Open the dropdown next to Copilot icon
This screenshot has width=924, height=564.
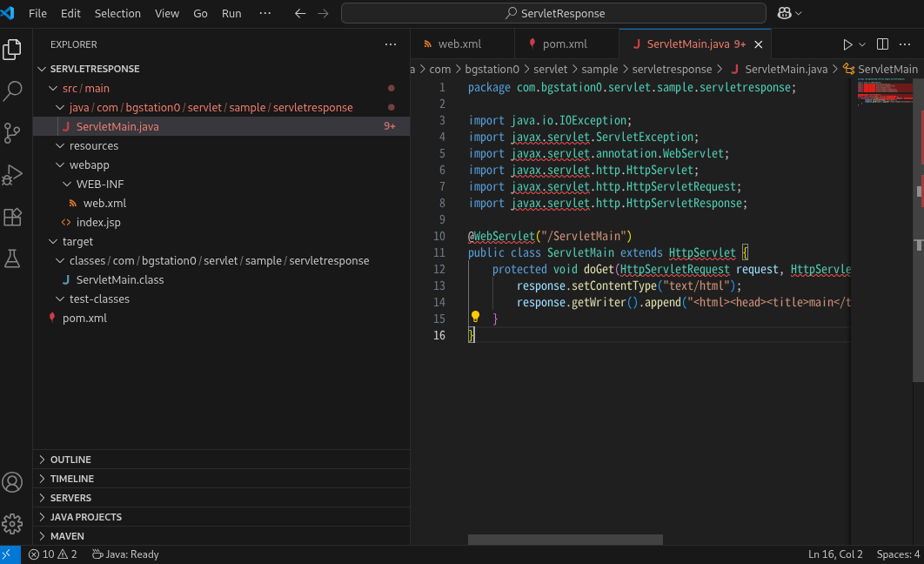pyautogui.click(x=799, y=13)
